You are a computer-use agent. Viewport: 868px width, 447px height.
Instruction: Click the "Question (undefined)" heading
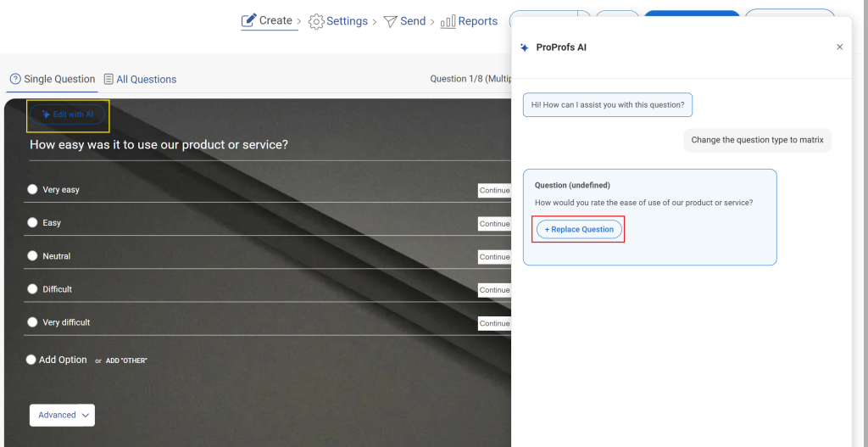point(572,185)
